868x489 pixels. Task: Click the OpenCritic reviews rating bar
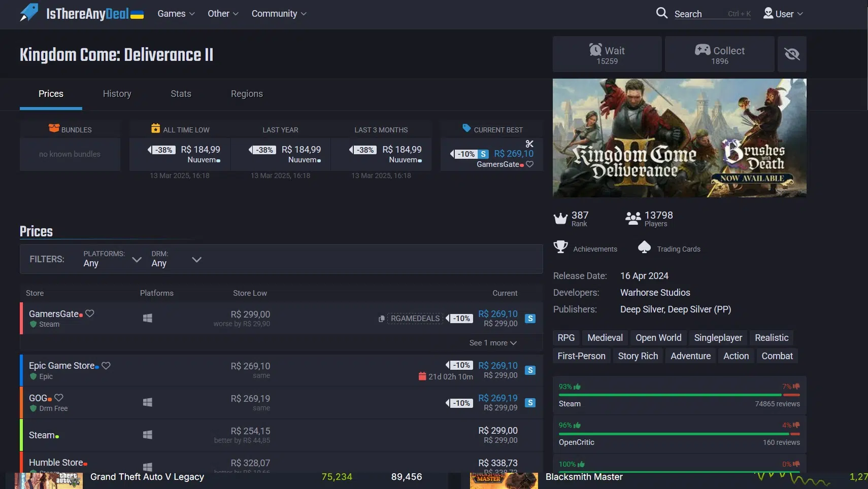(x=679, y=434)
